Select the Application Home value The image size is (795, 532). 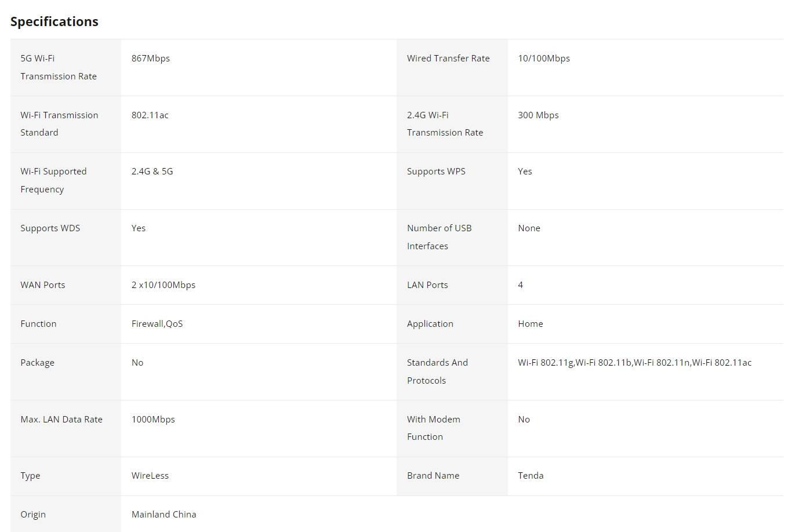pos(531,324)
